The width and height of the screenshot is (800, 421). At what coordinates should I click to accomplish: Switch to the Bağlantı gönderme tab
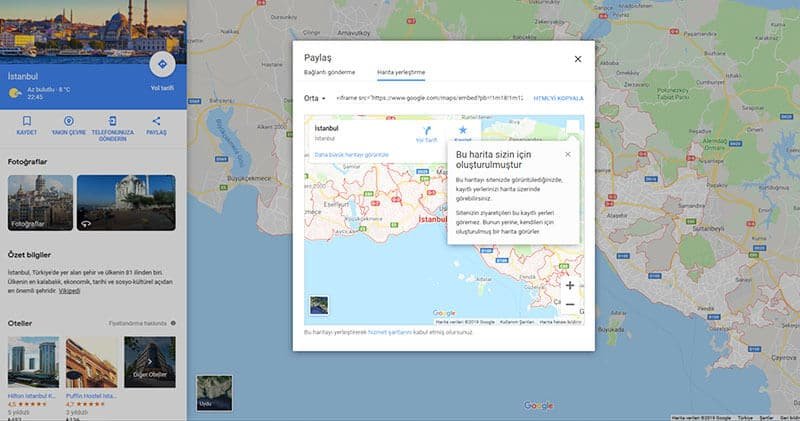[330, 72]
